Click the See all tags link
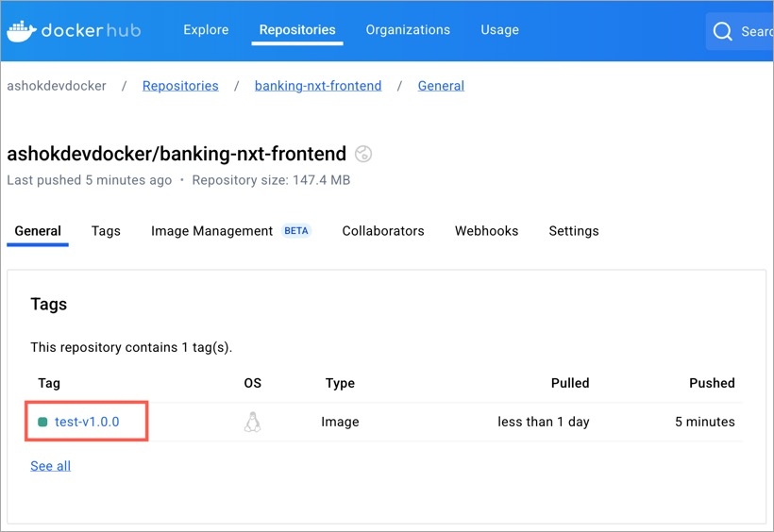Viewport: 774px width, 532px height. [x=50, y=466]
